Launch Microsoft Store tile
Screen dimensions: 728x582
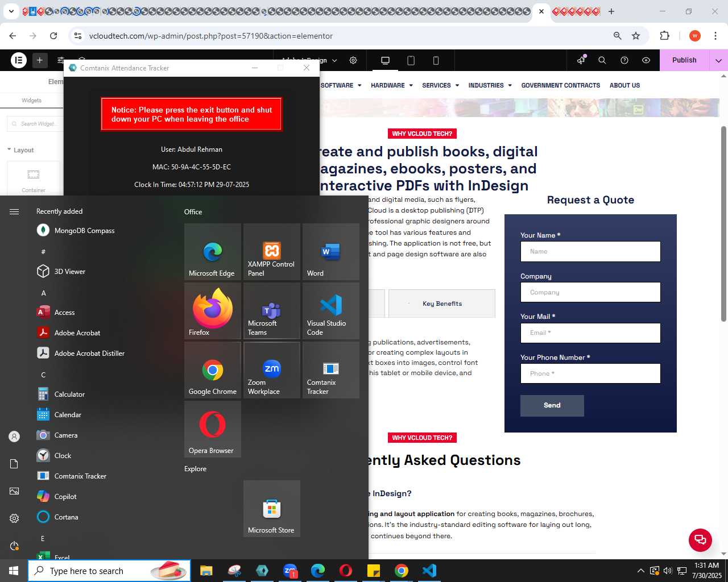click(x=272, y=509)
